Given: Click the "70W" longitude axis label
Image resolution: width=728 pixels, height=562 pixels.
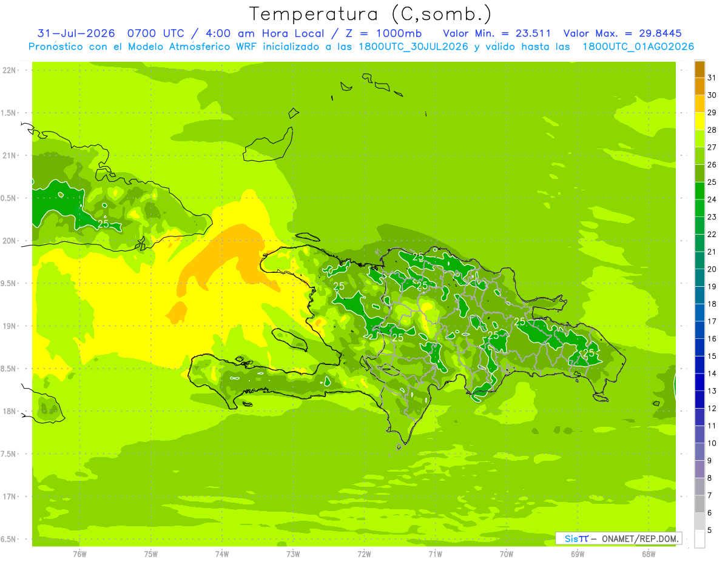Looking at the screenshot, I should point(507,554).
